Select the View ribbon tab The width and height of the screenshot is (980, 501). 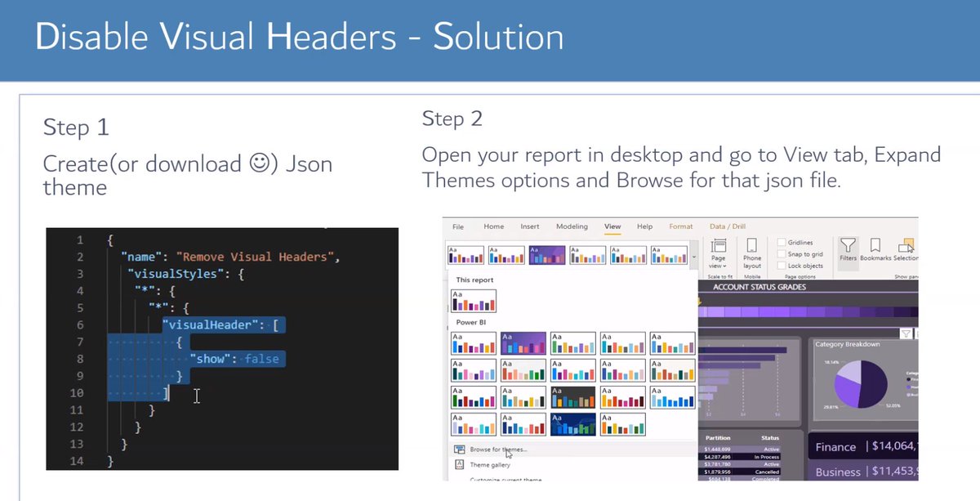tap(612, 226)
